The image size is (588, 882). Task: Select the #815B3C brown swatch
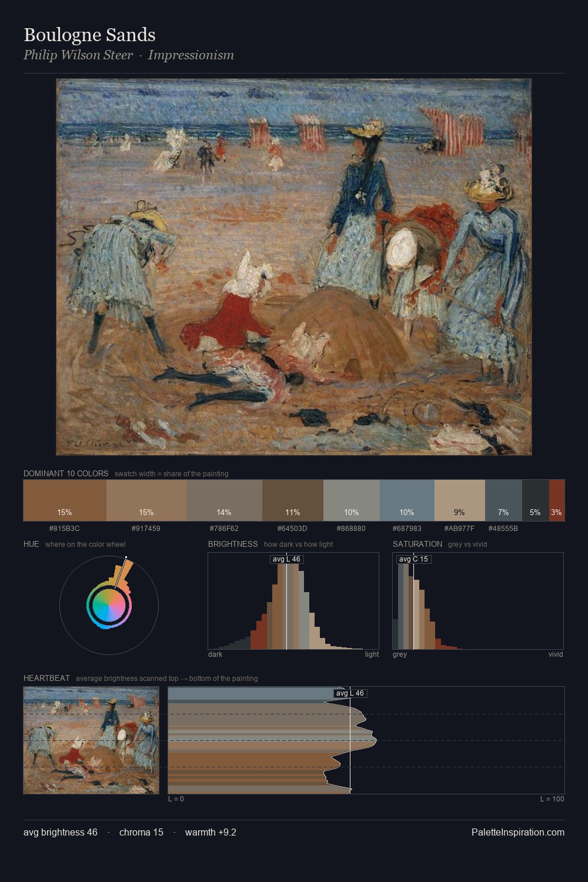[65, 500]
